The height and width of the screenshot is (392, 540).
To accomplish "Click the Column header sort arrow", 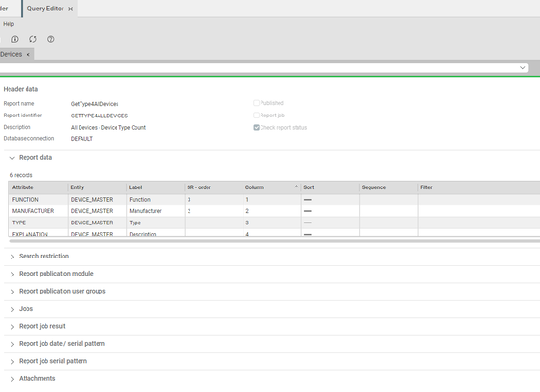I will pyautogui.click(x=297, y=187).
